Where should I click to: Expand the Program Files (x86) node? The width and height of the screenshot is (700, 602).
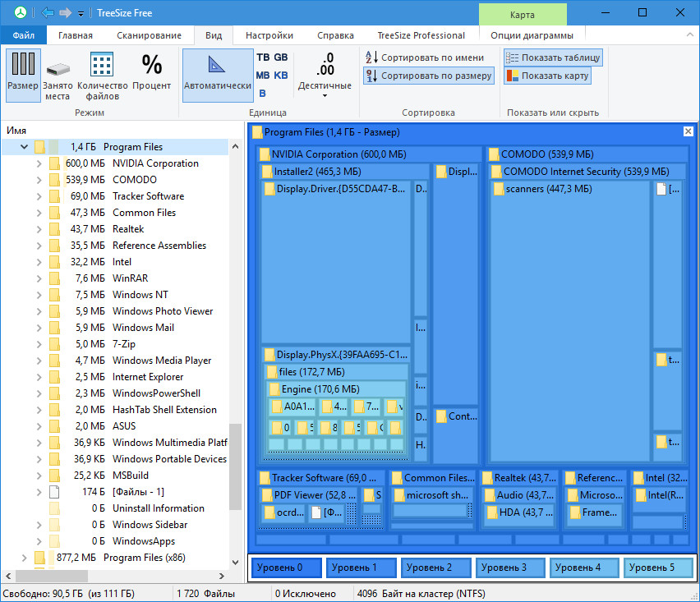point(24,558)
